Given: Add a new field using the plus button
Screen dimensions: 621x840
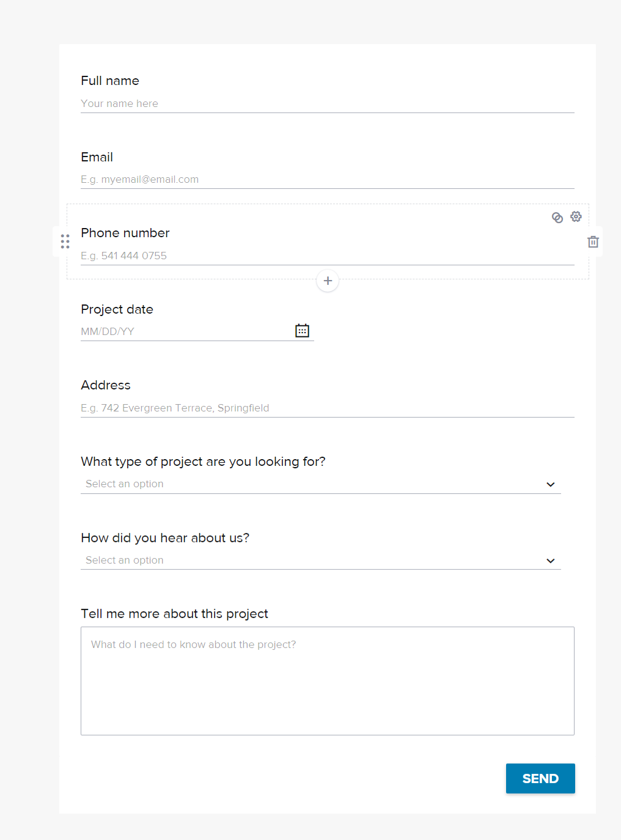Looking at the screenshot, I should pyautogui.click(x=328, y=281).
